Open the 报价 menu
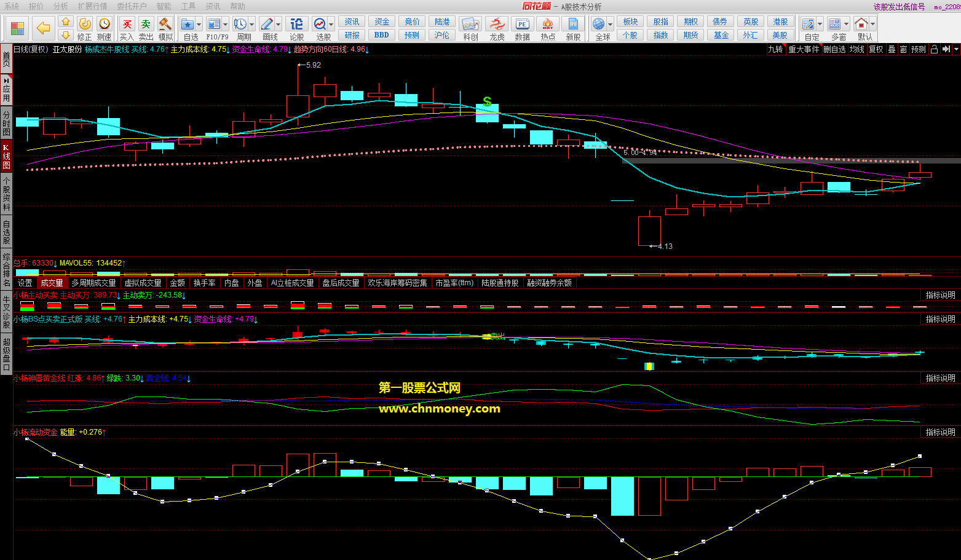Screen dimensions: 961x560 click(36, 6)
